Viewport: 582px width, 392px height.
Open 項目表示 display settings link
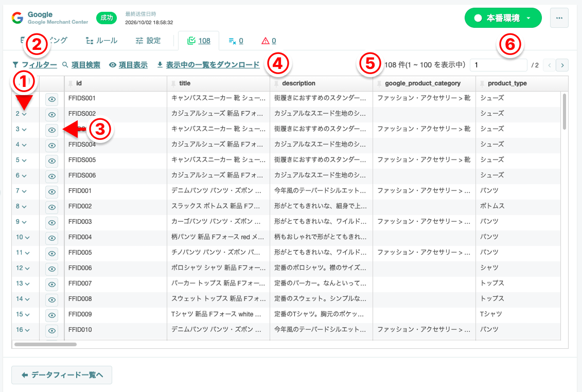129,65
